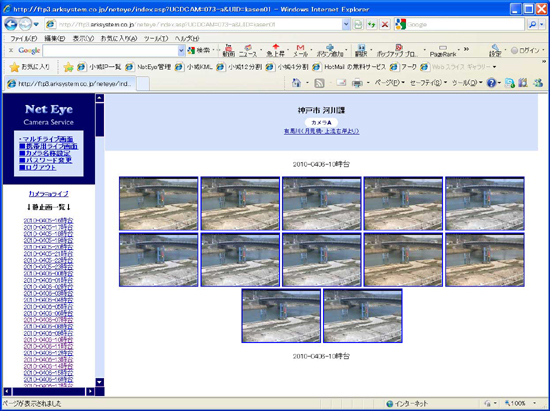
Task: Go forward with the Forward arrow button
Action: 25,25
